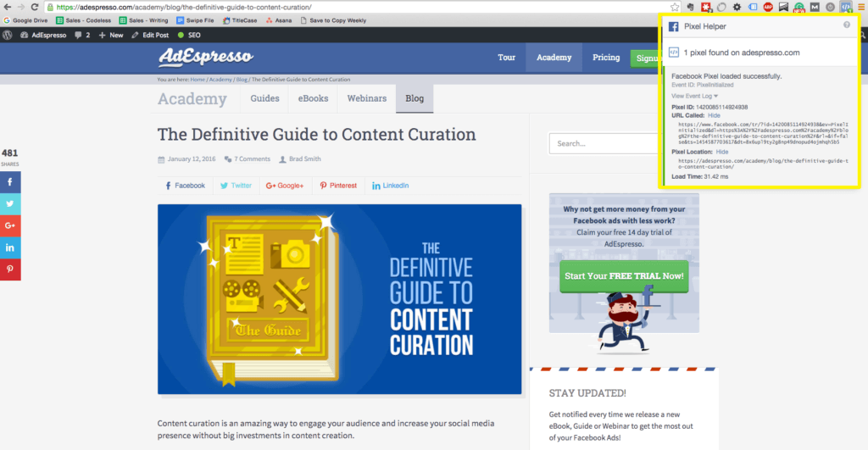
Task: Click AdEspresso site name in admin bar
Action: 43,35
